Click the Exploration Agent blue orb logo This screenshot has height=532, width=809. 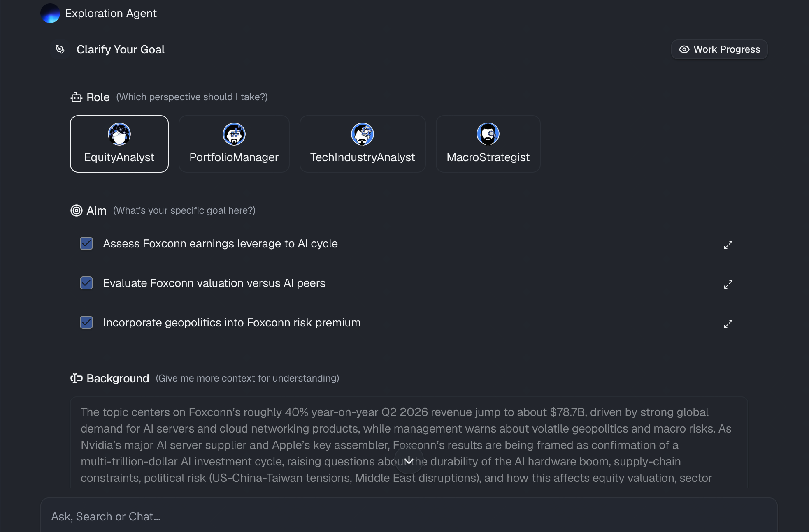pyautogui.click(x=50, y=13)
